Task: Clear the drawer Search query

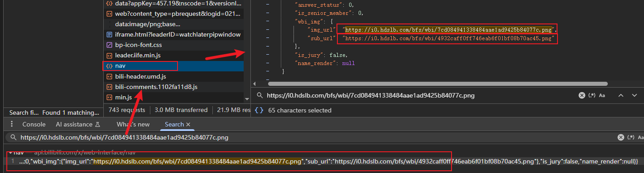Action: [x=621, y=137]
